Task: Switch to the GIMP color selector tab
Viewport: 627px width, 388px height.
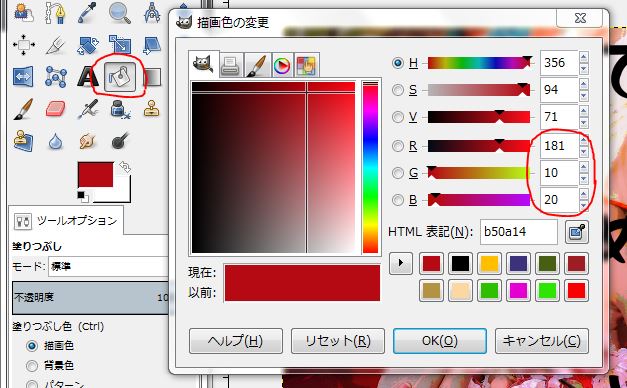Action: [204, 64]
